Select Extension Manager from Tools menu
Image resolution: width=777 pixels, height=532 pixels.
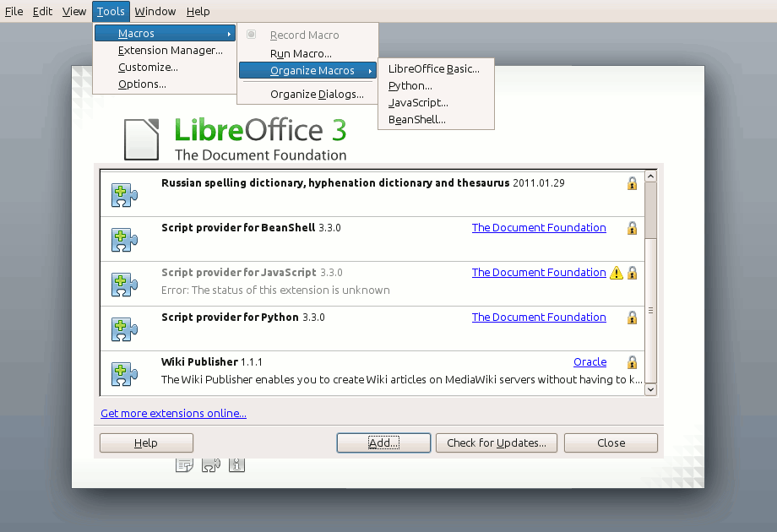[171, 51]
